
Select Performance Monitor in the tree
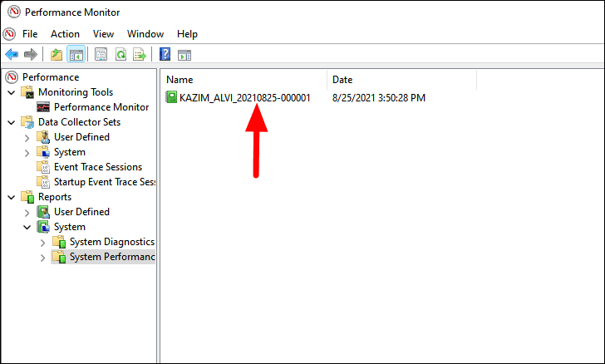(x=101, y=107)
